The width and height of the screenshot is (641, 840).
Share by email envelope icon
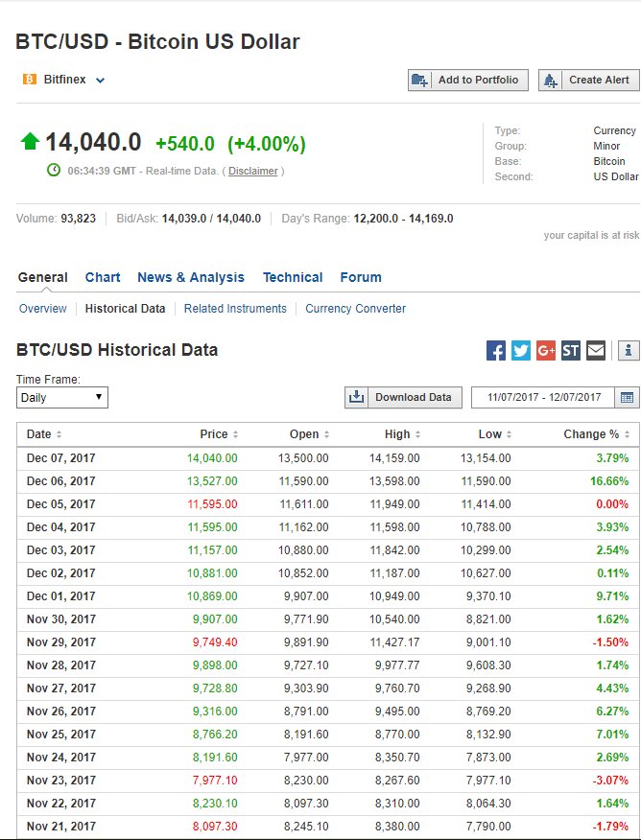pos(596,351)
